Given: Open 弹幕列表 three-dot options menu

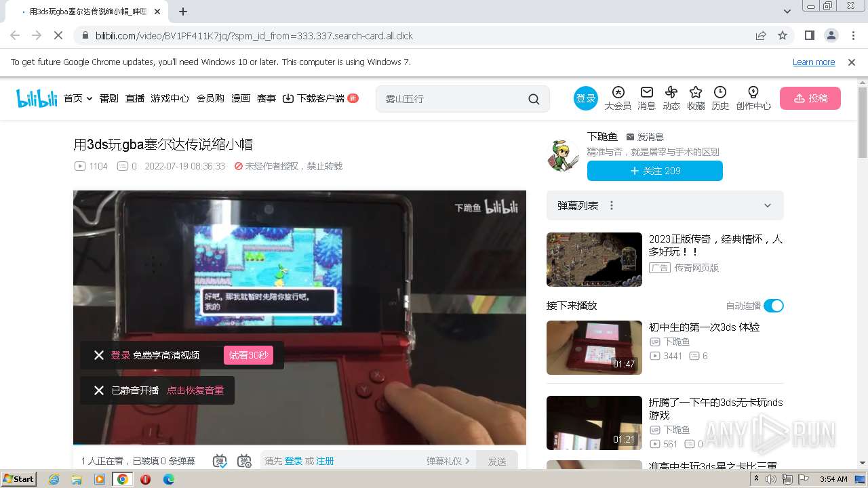Looking at the screenshot, I should tap(612, 205).
